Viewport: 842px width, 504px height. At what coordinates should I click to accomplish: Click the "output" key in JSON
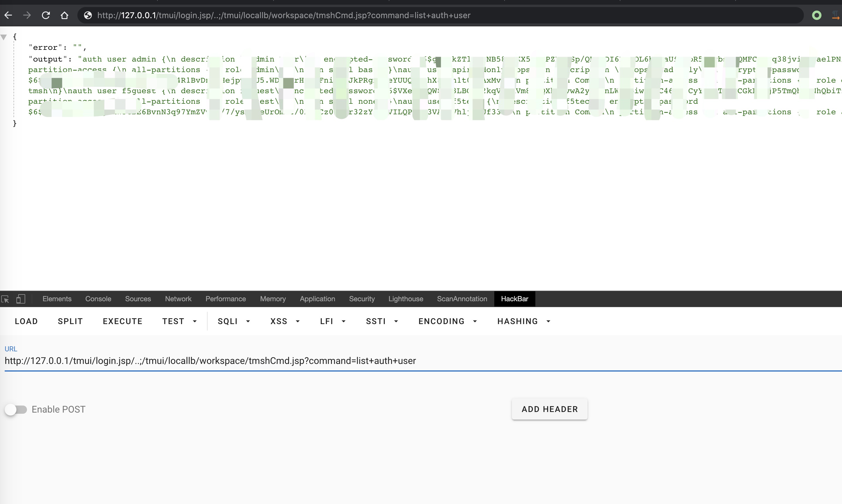[x=47, y=59]
